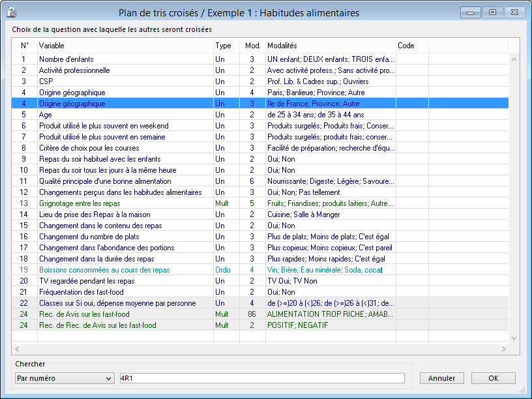This screenshot has width=532, height=399.
Task: Click the 'N°' column header
Action: [x=24, y=46]
